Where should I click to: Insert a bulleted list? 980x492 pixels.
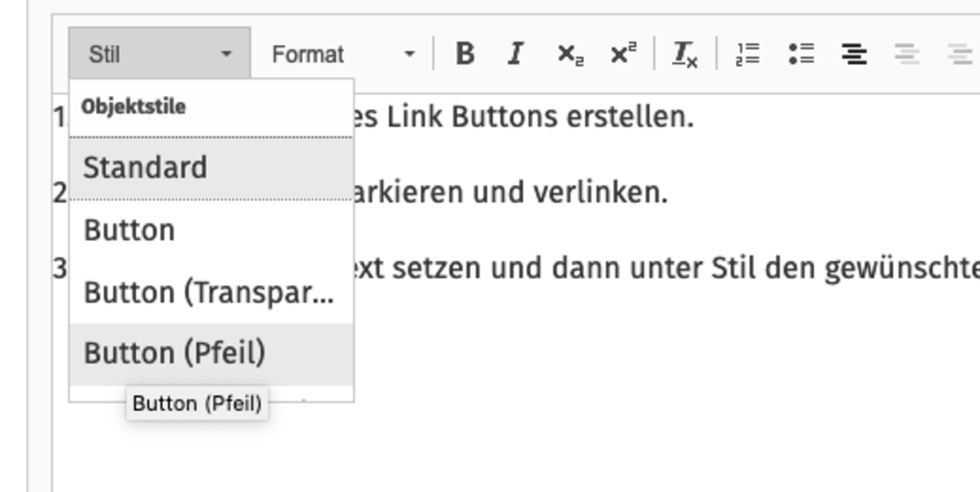(801, 55)
